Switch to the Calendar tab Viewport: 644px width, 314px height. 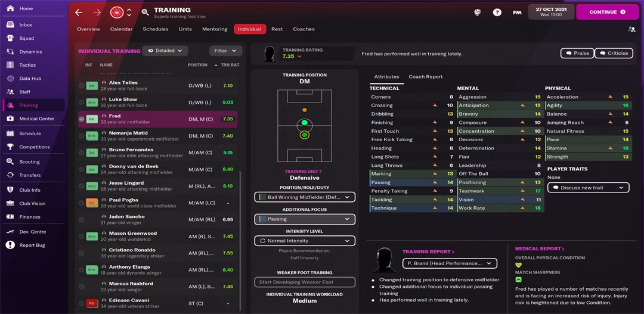(x=121, y=29)
